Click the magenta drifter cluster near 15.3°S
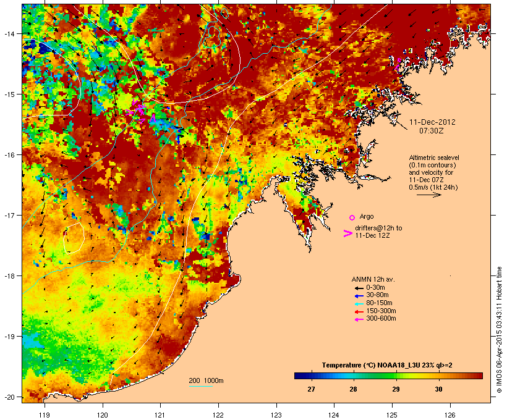Screen dimensions: 507x420 coord(140,110)
